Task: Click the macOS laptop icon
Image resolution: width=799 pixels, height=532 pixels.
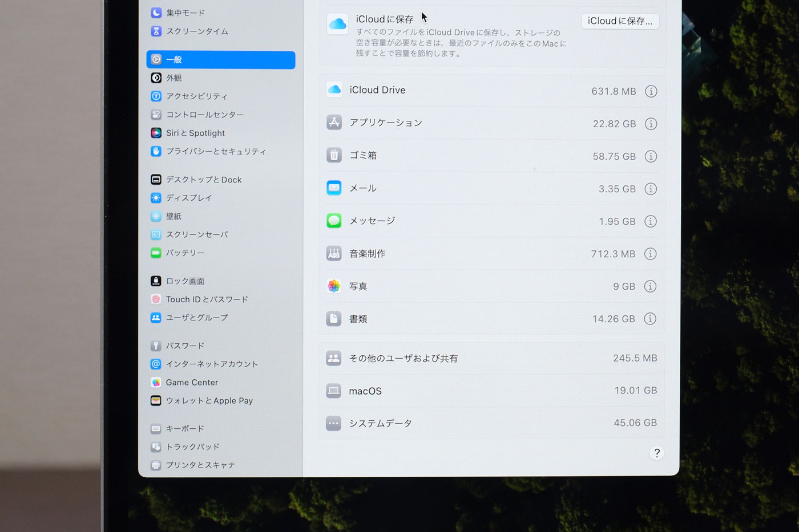Action: pyautogui.click(x=334, y=391)
